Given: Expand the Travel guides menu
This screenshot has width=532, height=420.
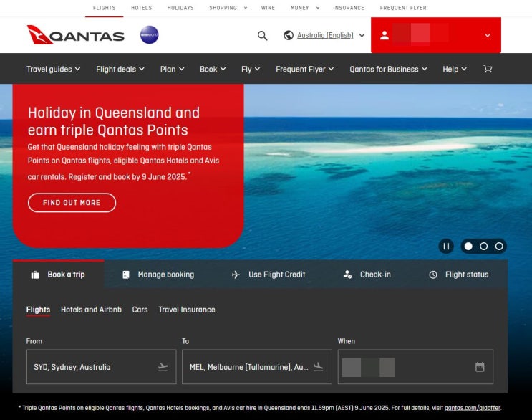Looking at the screenshot, I should click(54, 70).
